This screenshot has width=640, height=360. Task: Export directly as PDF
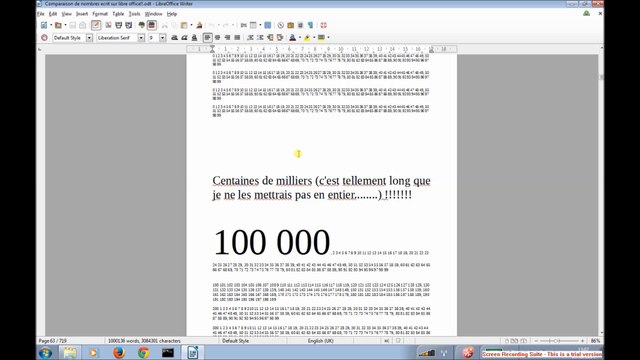[x=108, y=25]
